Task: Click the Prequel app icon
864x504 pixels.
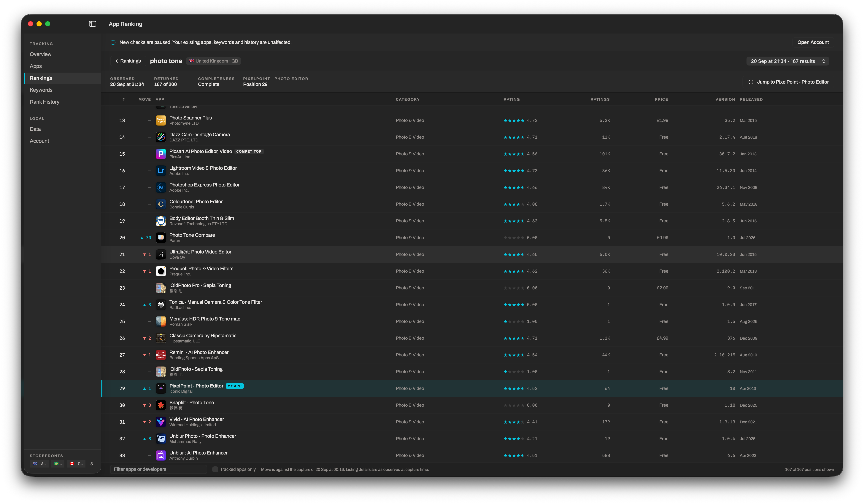Action: click(x=161, y=271)
